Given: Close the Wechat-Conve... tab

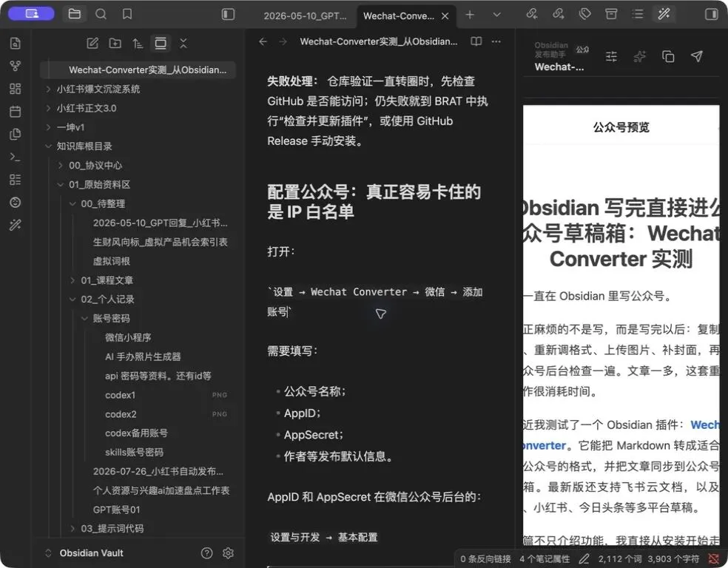Looking at the screenshot, I should point(445,16).
